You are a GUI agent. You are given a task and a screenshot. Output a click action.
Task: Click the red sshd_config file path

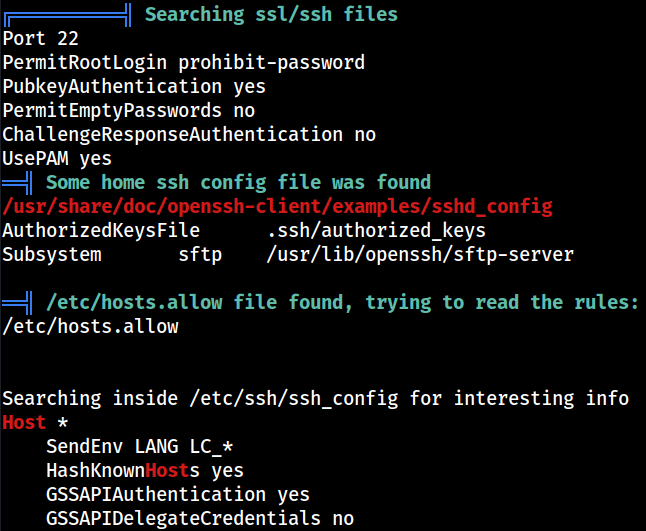click(277, 207)
